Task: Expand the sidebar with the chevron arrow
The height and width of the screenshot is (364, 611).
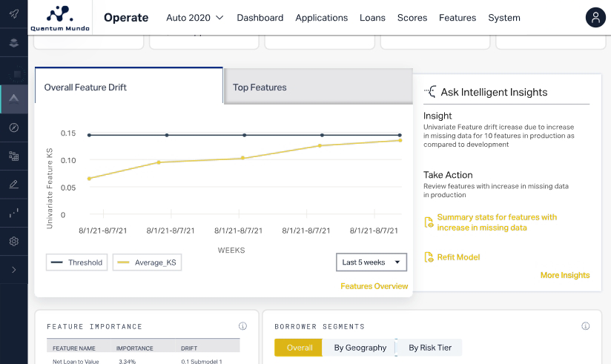Action: [x=14, y=270]
